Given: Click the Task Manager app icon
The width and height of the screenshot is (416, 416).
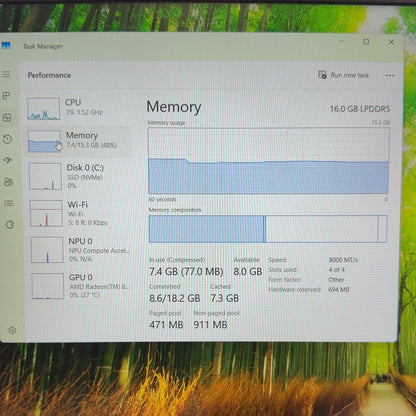Looking at the screenshot, I should point(6,46).
